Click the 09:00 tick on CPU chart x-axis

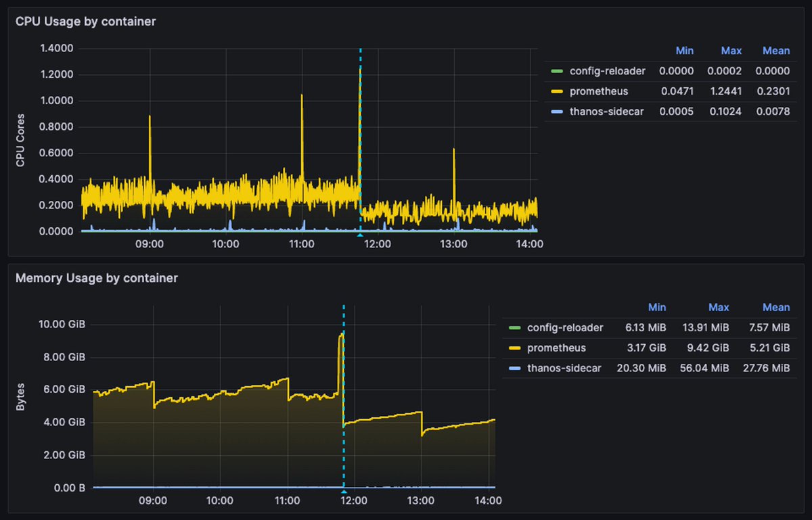[150, 244]
